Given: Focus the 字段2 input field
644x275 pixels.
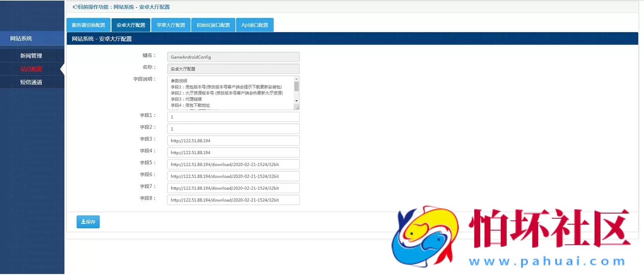Looking at the screenshot, I should (x=233, y=129).
